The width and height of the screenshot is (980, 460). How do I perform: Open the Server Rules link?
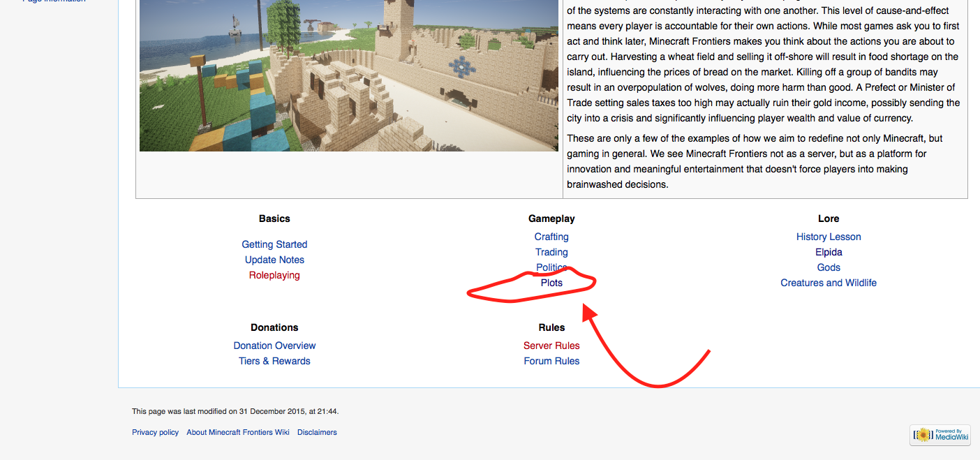point(551,346)
